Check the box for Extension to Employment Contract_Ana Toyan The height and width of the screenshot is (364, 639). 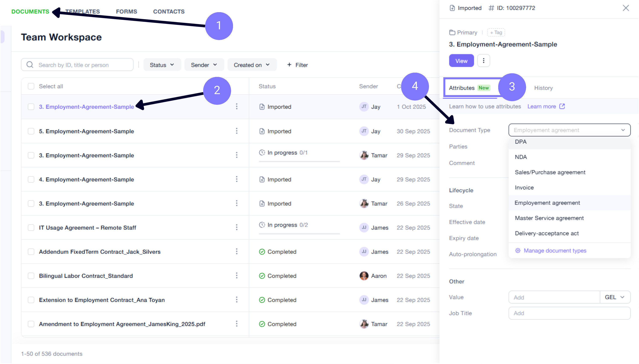point(31,300)
